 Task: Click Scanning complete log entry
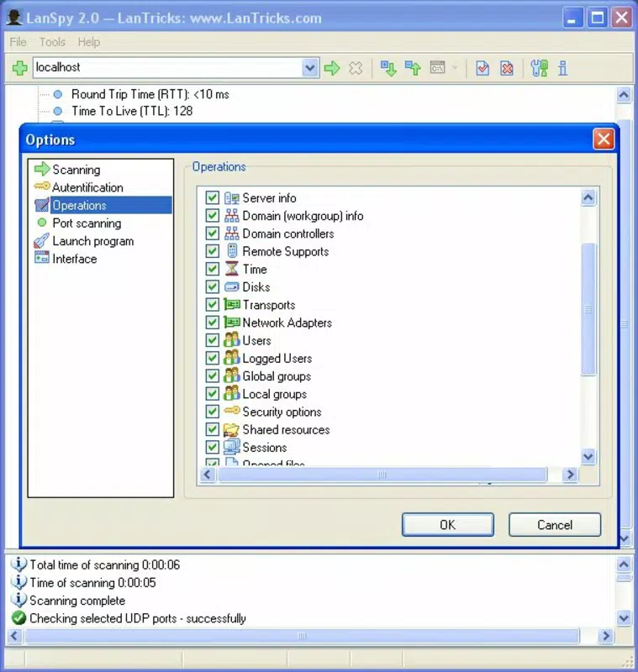point(77,601)
